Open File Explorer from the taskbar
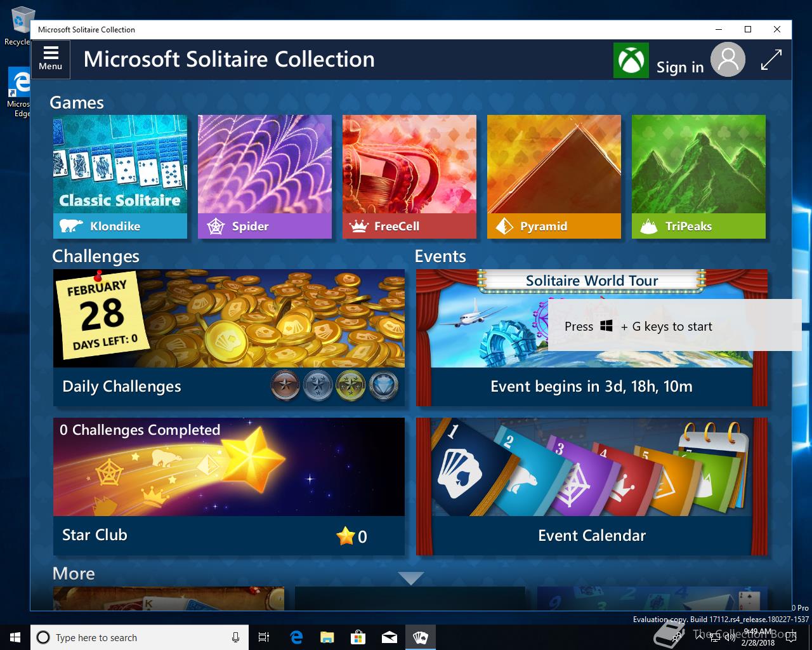812x650 pixels. (327, 637)
